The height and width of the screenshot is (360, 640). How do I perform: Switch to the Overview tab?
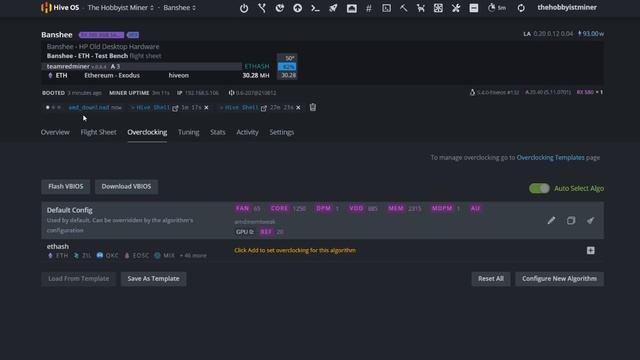[x=55, y=132]
